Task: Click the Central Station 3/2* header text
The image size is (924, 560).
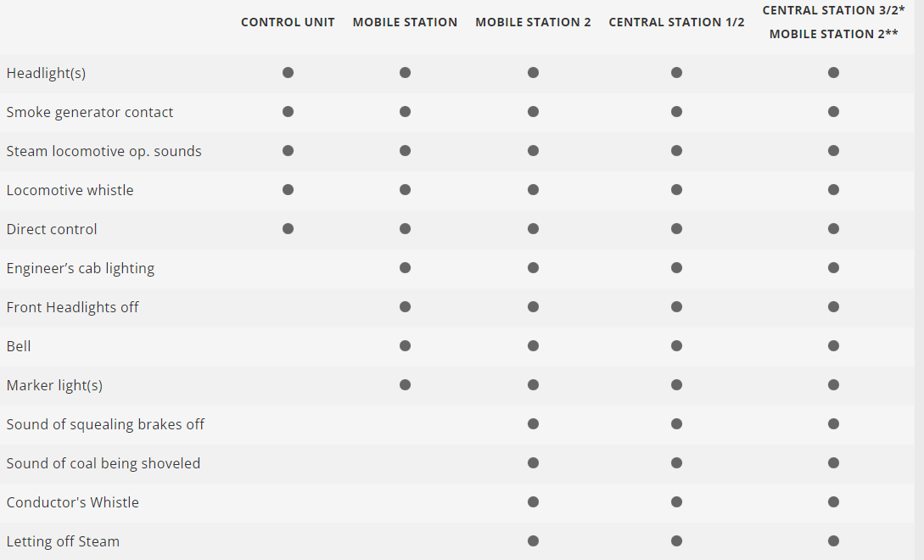Action: pyautogui.click(x=833, y=10)
